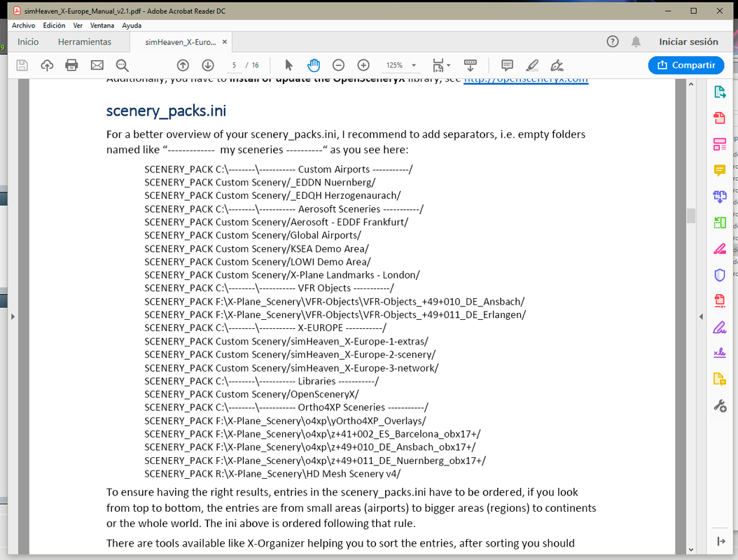Screen dimensions: 738x560
Task: Select the arrow selection tool
Action: click(x=288, y=65)
